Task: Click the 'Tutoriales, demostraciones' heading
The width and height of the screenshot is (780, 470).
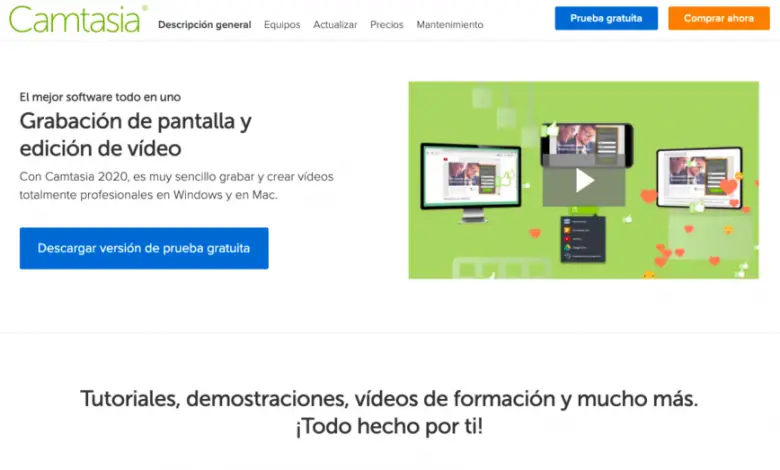Action: (x=389, y=412)
